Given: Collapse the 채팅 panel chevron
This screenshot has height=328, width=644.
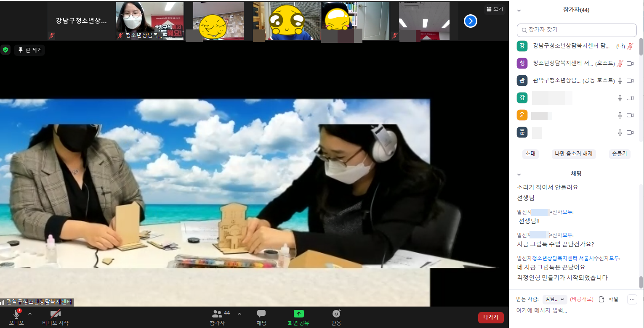Looking at the screenshot, I should click(519, 174).
